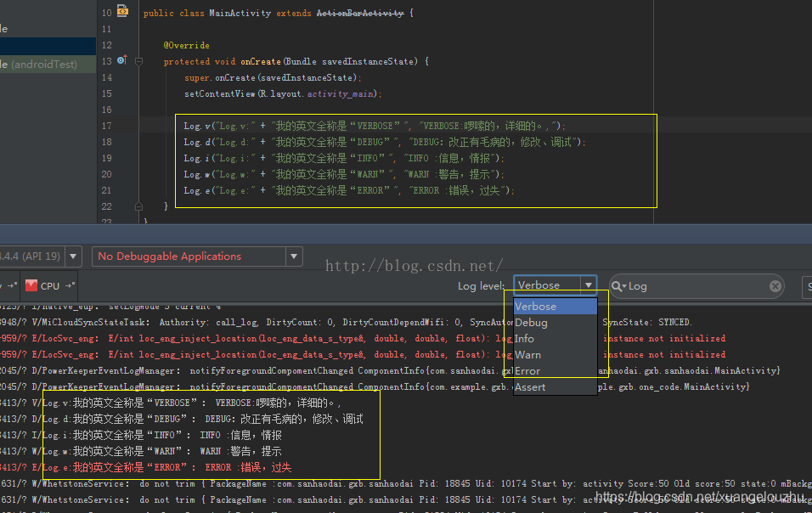Clear the logcat search text
This screenshot has width=812, height=513.
pyautogui.click(x=775, y=286)
